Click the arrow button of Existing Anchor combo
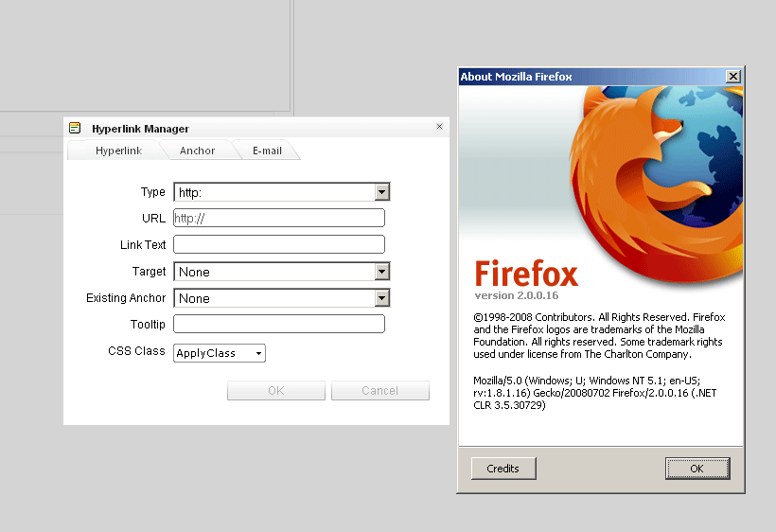The image size is (776, 532). [381, 298]
